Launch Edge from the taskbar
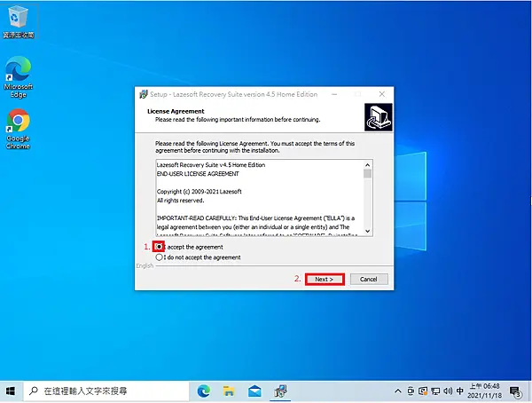The width and height of the screenshot is (532, 403). [x=204, y=391]
